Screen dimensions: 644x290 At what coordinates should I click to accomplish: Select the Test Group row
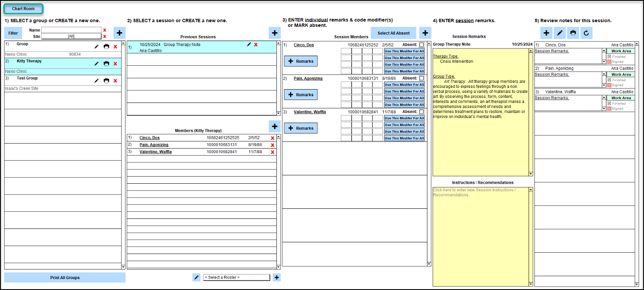pos(50,79)
